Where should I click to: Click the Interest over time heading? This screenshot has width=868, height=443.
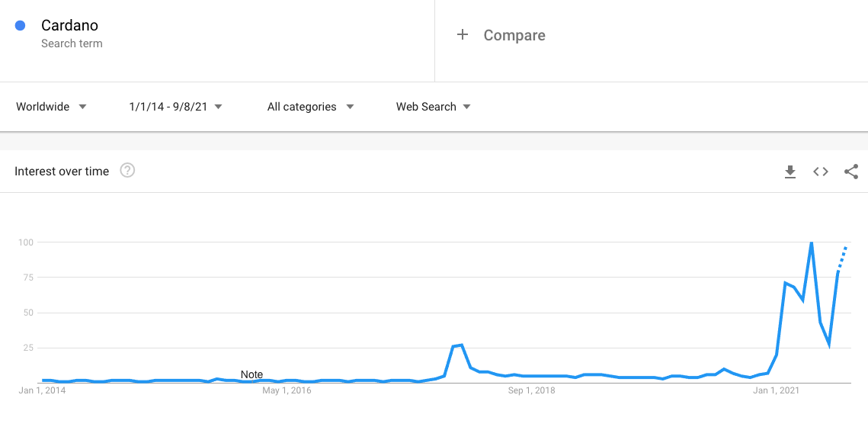[x=62, y=172]
